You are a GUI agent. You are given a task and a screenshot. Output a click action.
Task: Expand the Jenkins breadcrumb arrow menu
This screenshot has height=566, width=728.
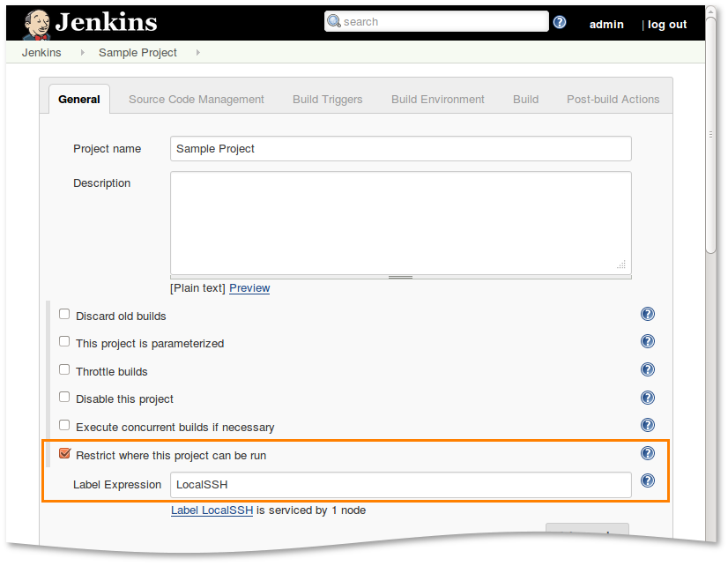tap(83, 53)
